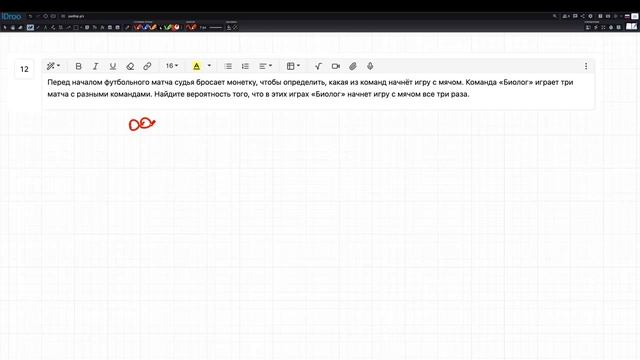
Task: Open the participants list icon
Action: coord(566,16)
